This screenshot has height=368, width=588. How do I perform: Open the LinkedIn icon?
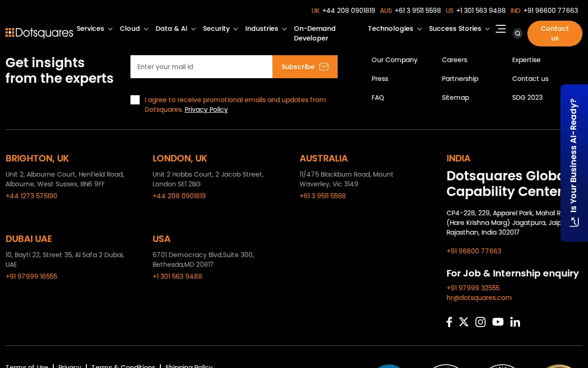pos(515,322)
